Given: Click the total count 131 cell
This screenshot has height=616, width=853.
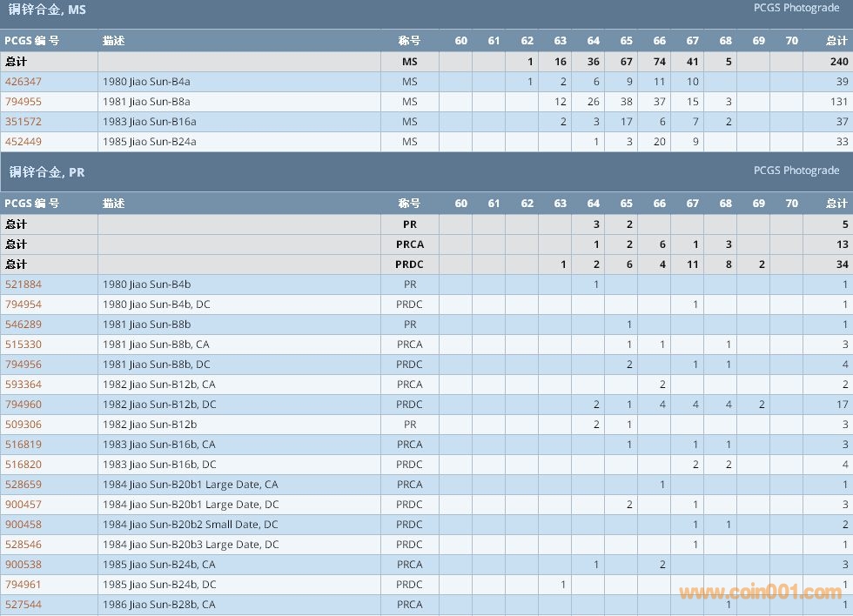Looking at the screenshot, I should pyautogui.click(x=836, y=102).
